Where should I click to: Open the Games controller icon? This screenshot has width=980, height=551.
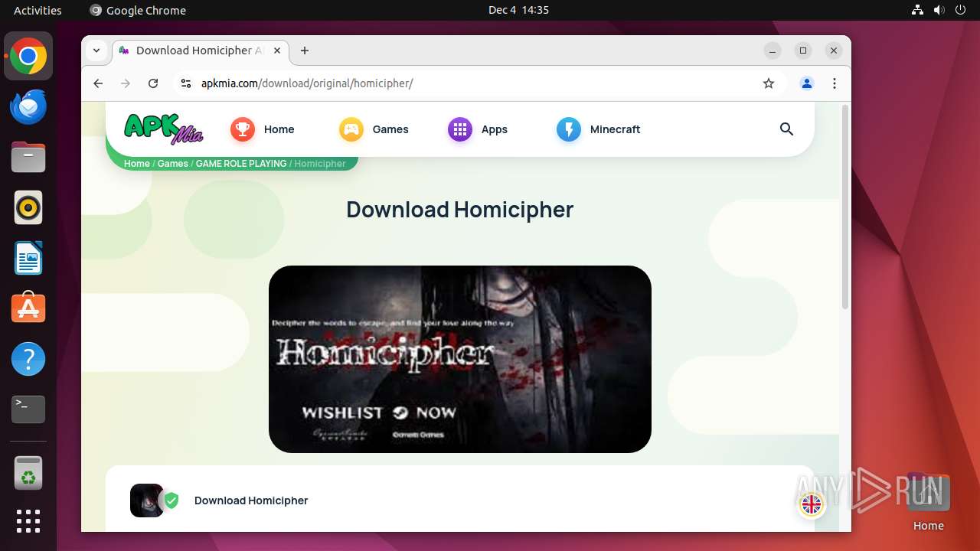351,129
